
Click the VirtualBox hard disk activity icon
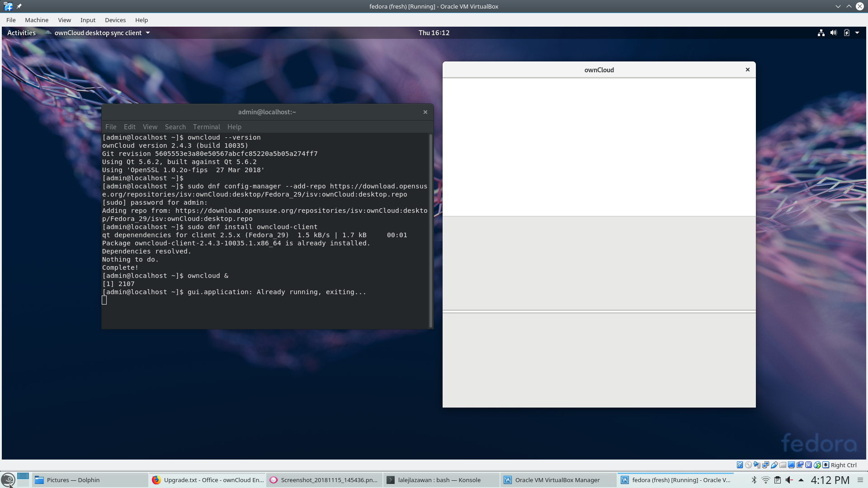click(740, 465)
